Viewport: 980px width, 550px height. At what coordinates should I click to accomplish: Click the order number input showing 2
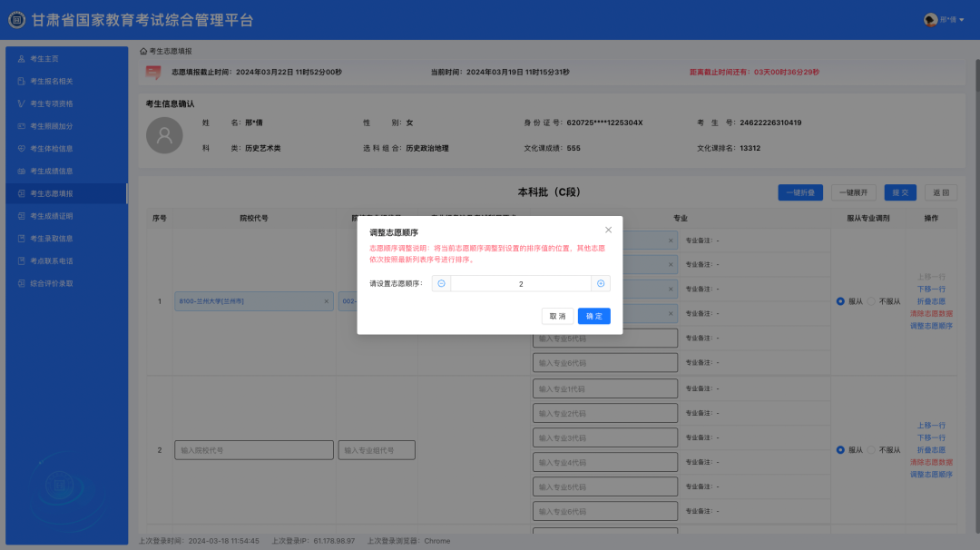(523, 283)
